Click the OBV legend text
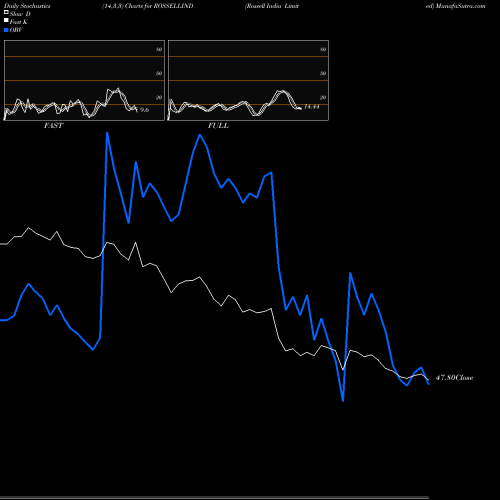Screen dimensions: 500x500 (x=16, y=30)
